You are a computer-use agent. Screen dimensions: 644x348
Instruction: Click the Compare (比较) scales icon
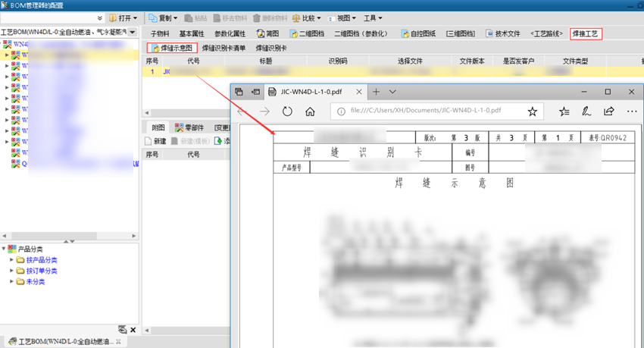(295, 18)
